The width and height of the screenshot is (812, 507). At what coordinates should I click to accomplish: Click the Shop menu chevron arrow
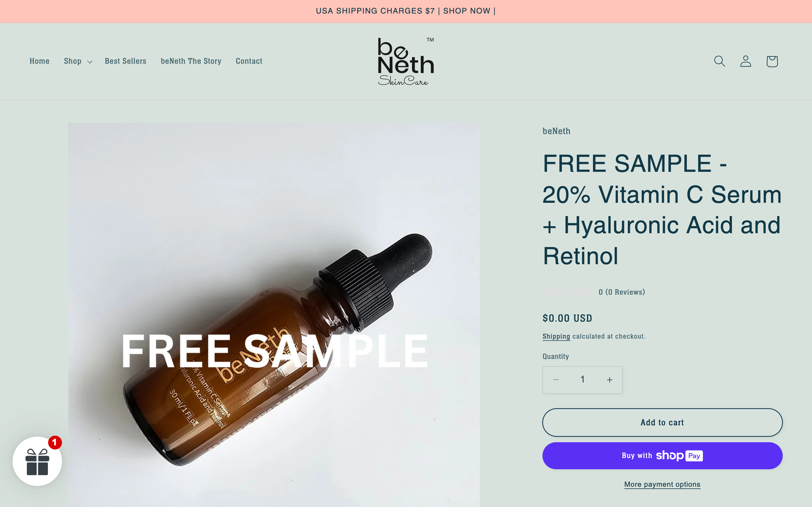click(90, 62)
